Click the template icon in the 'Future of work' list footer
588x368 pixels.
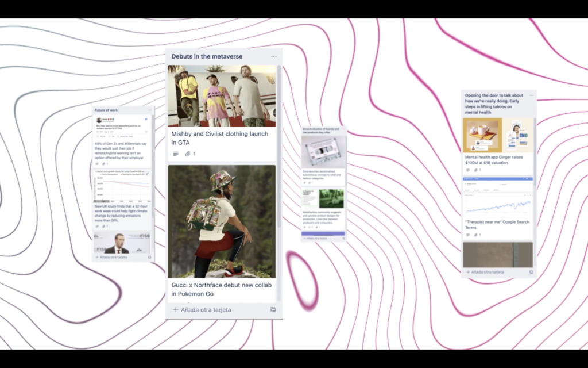click(149, 256)
